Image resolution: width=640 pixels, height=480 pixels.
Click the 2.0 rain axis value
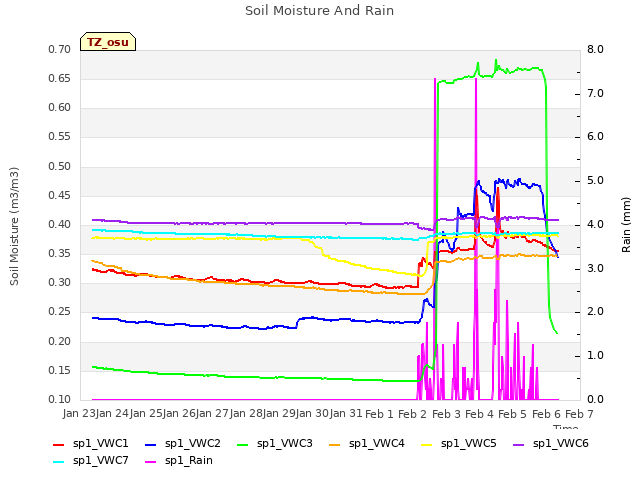(x=595, y=312)
